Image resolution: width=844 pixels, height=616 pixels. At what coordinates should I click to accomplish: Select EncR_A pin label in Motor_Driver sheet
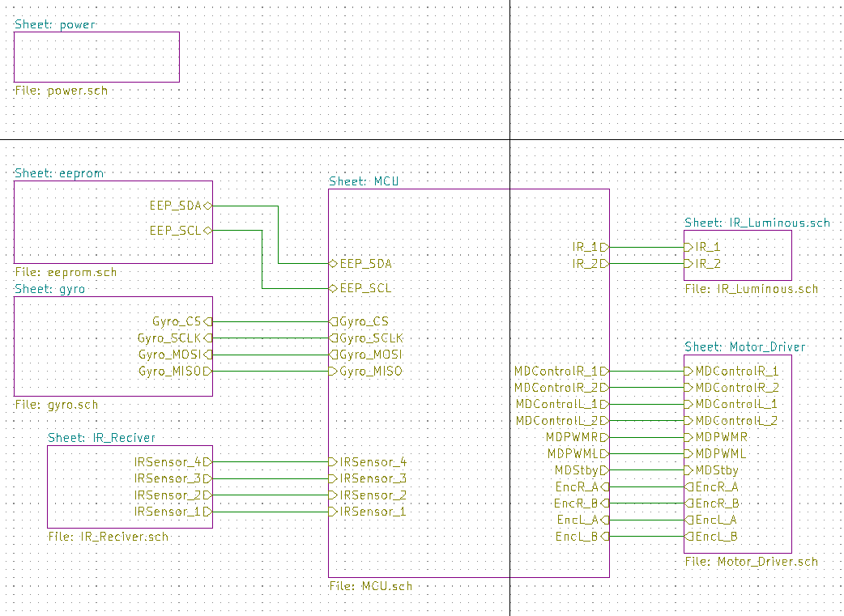pos(717,486)
